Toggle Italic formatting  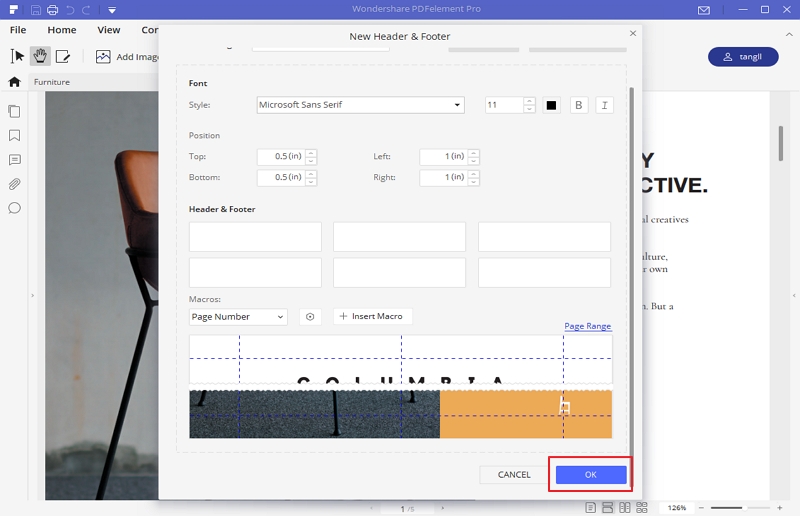click(x=605, y=105)
